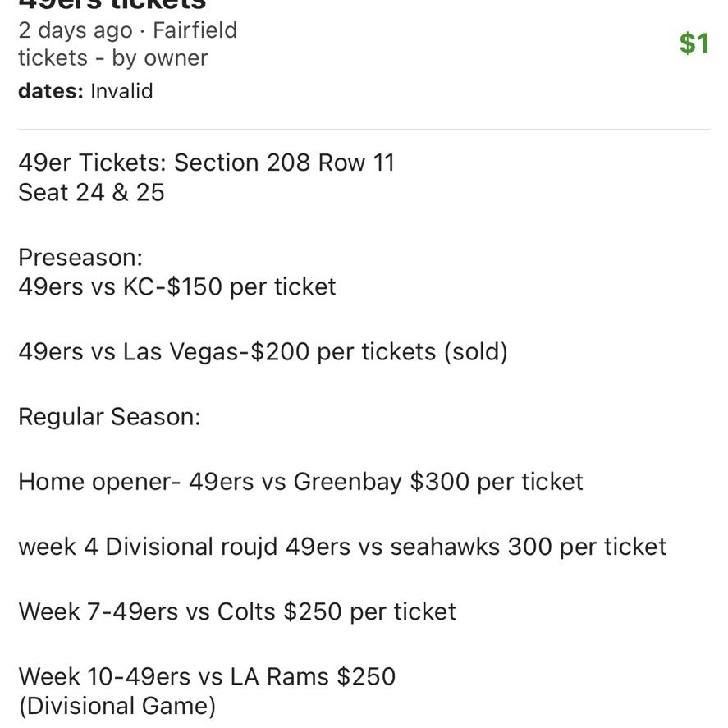Click the Week 10 LA Rams line
Screen dimensions: 728x728
point(207,676)
